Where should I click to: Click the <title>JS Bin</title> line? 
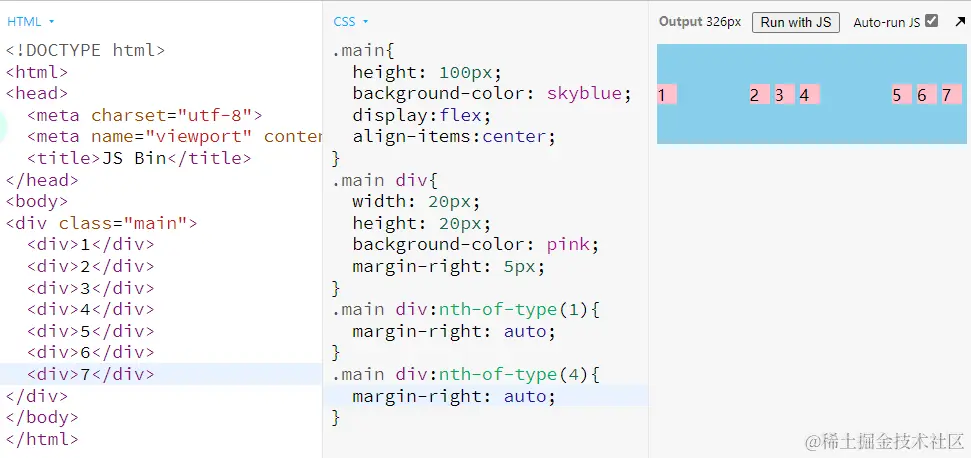pos(139,158)
